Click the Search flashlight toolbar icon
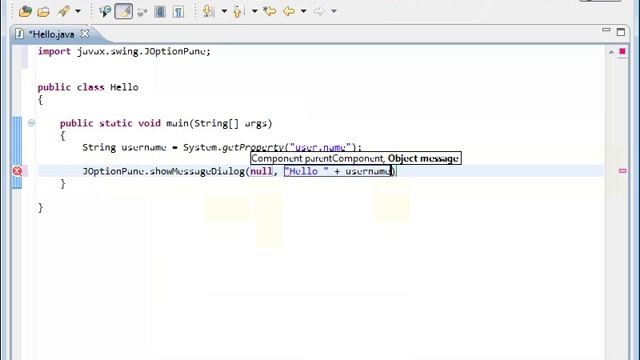 64,11
